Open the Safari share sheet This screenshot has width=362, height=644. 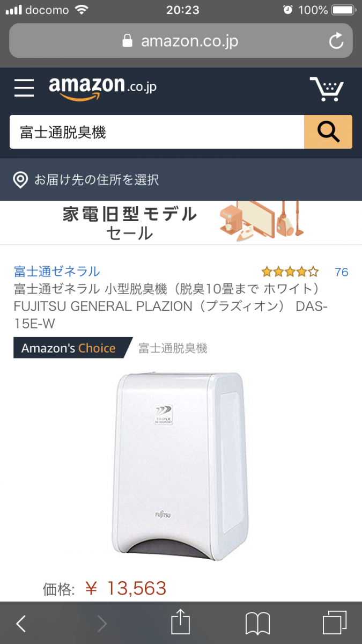181,623
